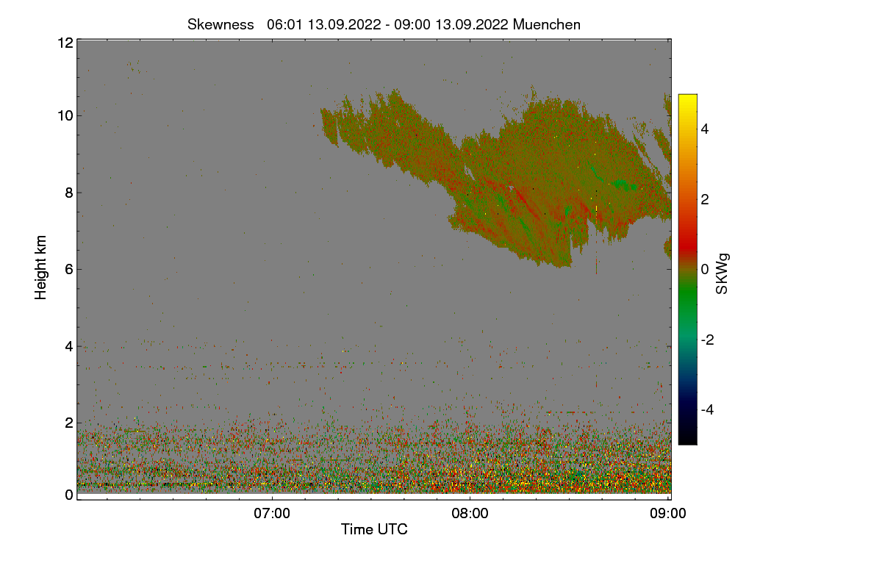Click the 2 km height tick label
882x588 pixels.
coord(69,423)
